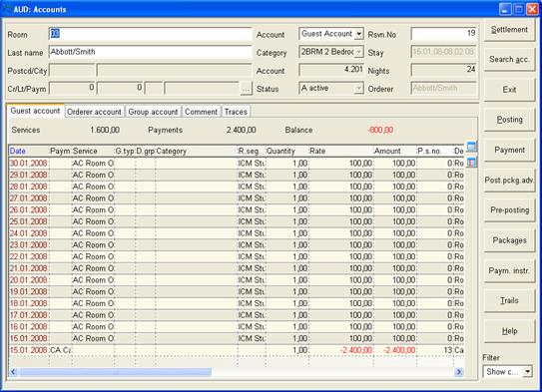Select the row dated 29.01.2008

coord(237,176)
